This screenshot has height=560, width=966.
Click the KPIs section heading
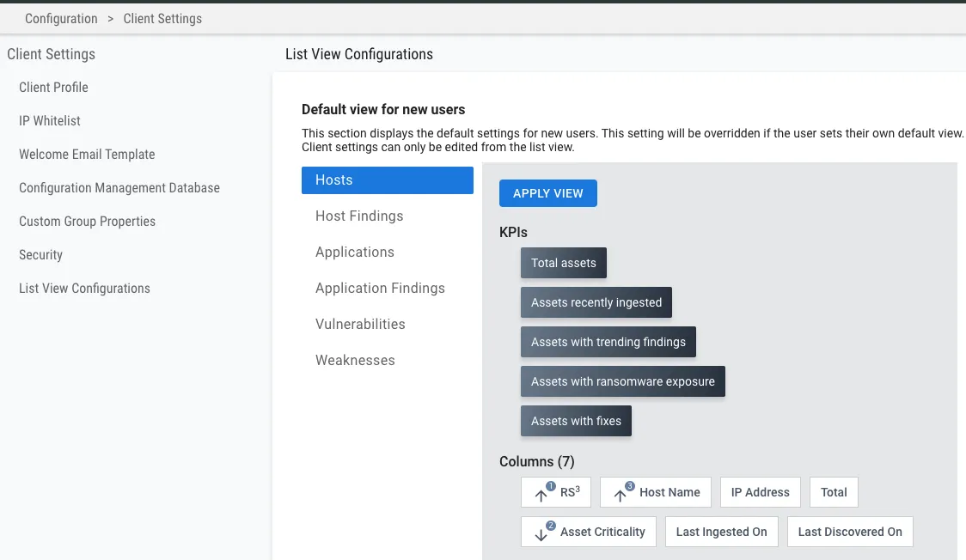(513, 232)
